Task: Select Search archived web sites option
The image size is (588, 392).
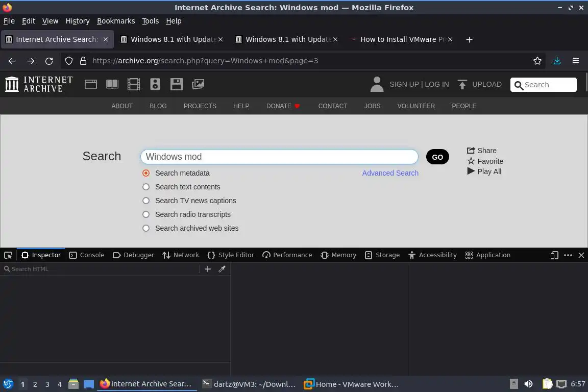Action: 146,228
